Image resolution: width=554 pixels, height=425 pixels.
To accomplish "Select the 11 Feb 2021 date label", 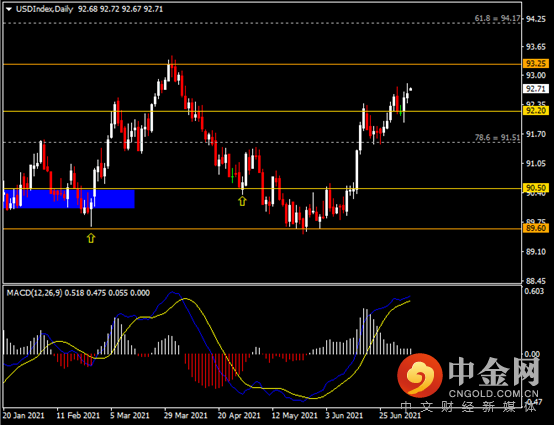I will click(78, 415).
